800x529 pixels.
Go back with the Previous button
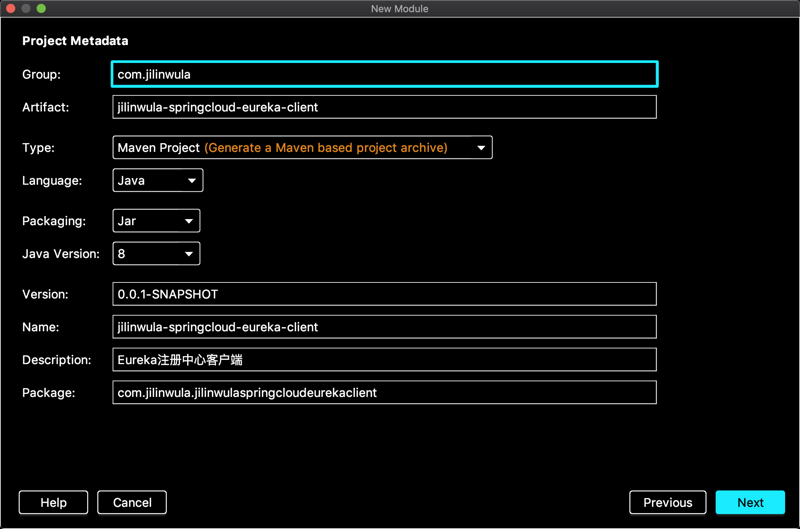click(x=668, y=502)
